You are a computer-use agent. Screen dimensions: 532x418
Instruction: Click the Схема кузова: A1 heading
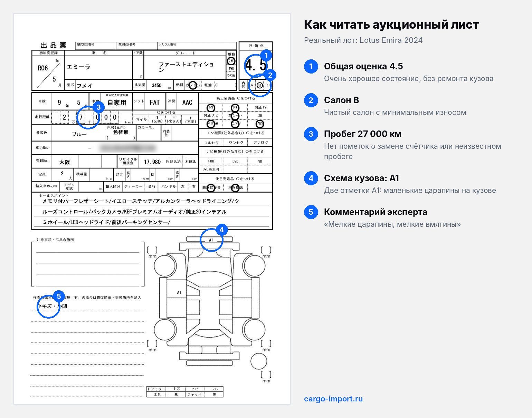(x=361, y=178)
